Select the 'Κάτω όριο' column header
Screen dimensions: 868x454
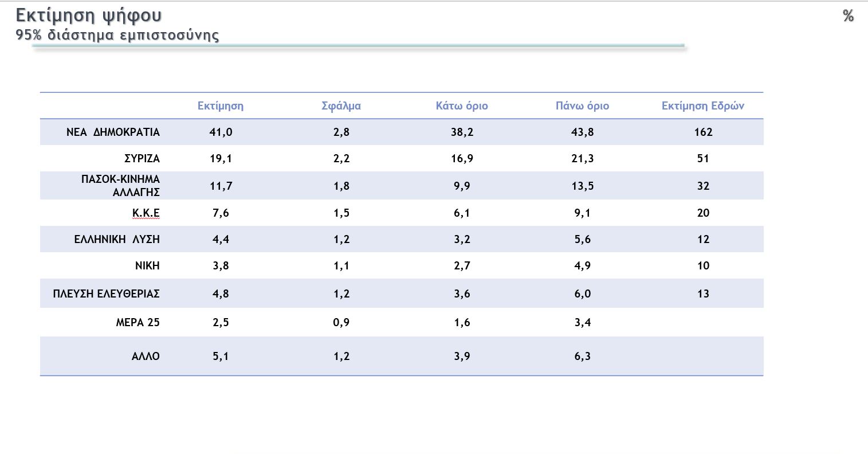462,106
